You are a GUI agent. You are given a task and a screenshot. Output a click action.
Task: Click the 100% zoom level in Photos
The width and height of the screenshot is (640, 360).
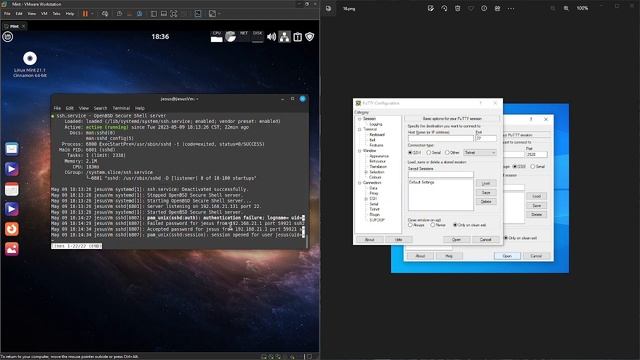[x=582, y=8]
